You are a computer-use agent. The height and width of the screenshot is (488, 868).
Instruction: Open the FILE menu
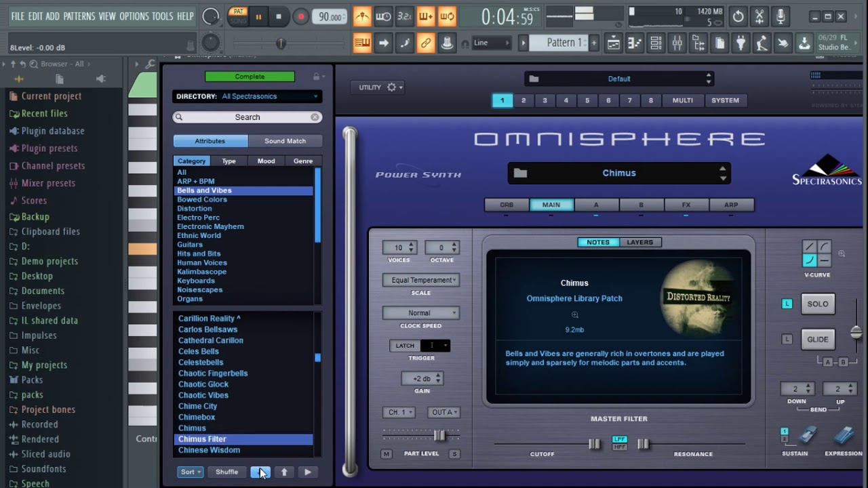[x=18, y=16]
